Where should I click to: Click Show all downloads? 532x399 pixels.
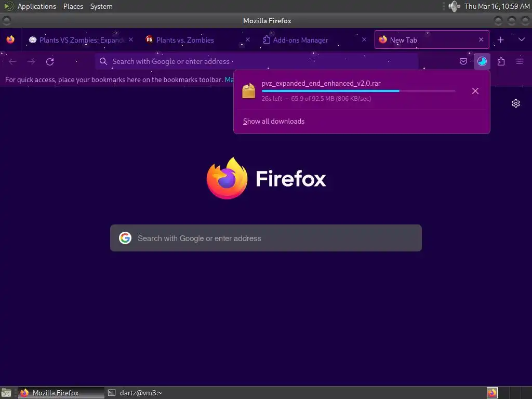click(273, 121)
